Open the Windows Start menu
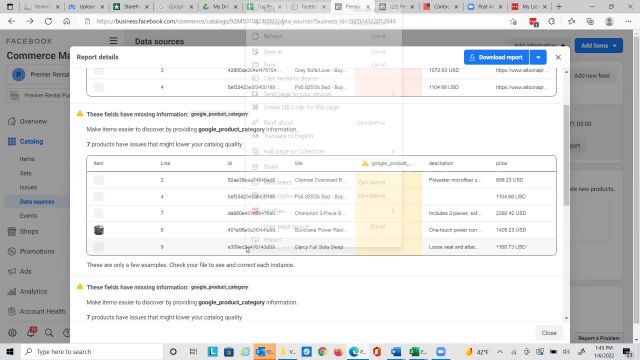 [10, 351]
